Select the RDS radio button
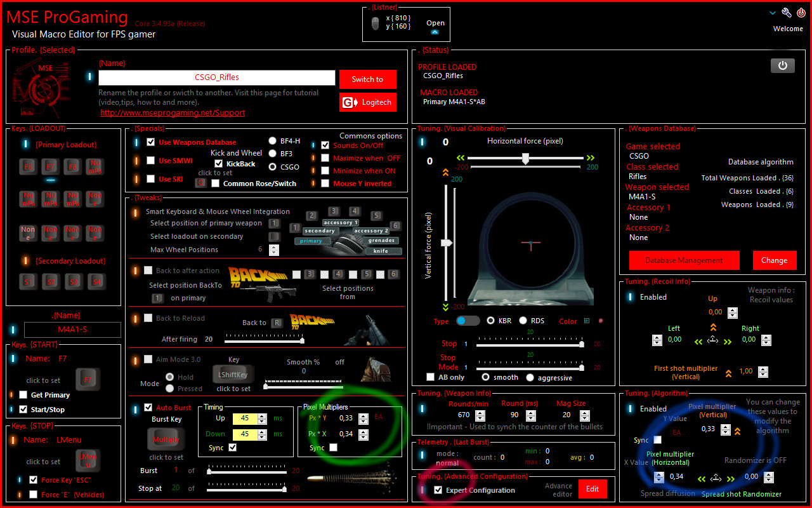The image size is (812, 508). 523,321
